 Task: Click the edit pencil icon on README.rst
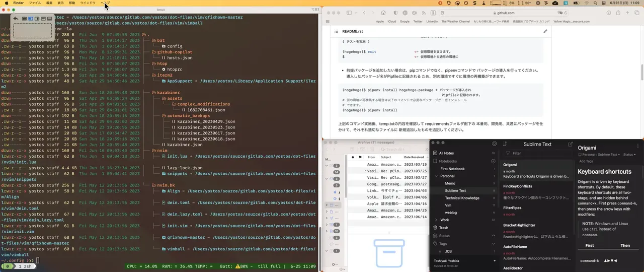tap(545, 31)
